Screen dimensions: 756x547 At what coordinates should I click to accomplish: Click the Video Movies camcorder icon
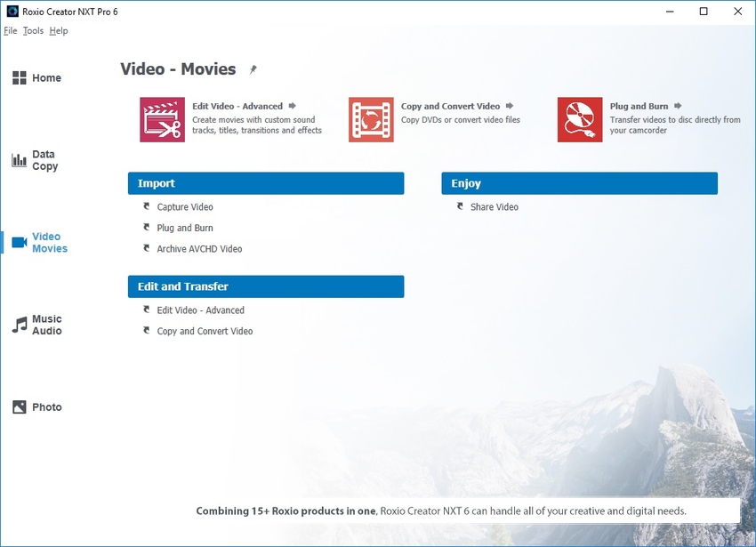[20, 242]
